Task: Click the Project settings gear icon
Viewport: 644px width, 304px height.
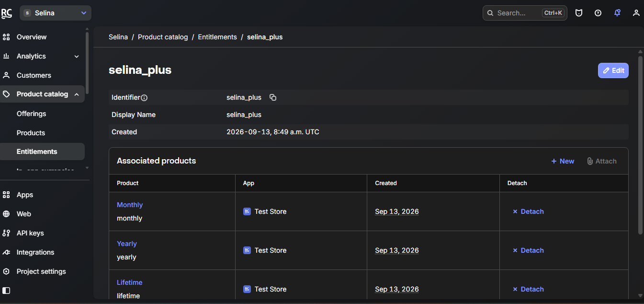Action: (x=6, y=271)
